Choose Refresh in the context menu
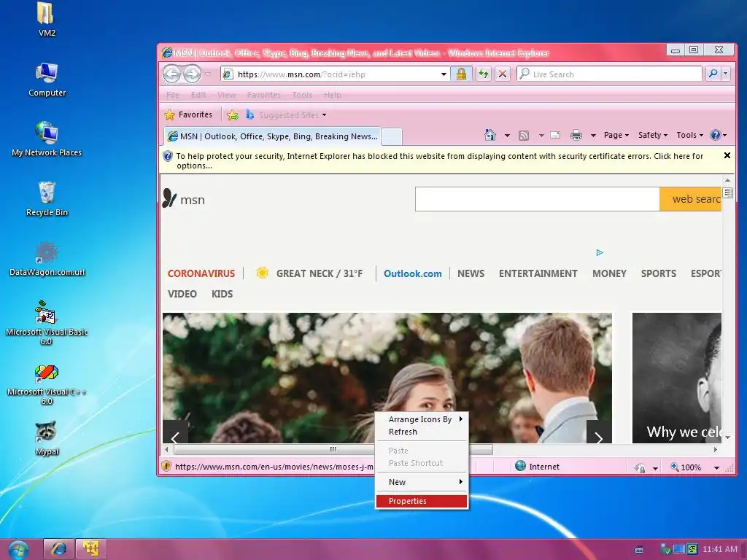 coord(421,432)
